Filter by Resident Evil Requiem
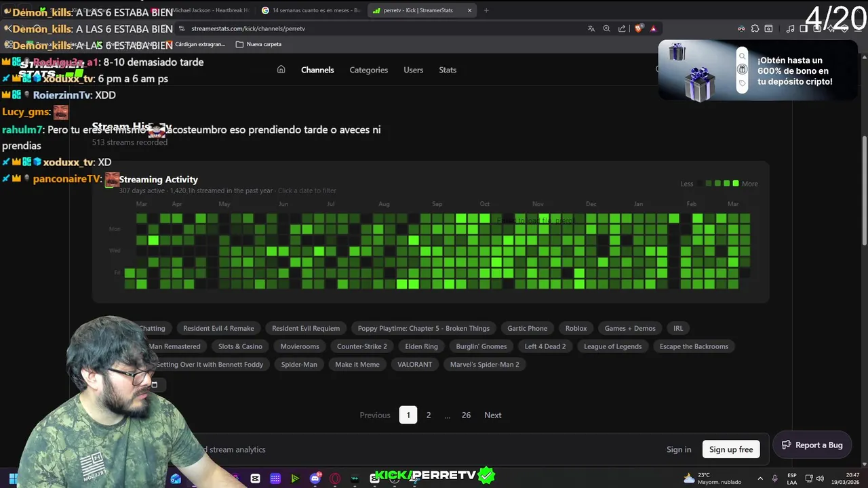The image size is (868, 488). 306,328
